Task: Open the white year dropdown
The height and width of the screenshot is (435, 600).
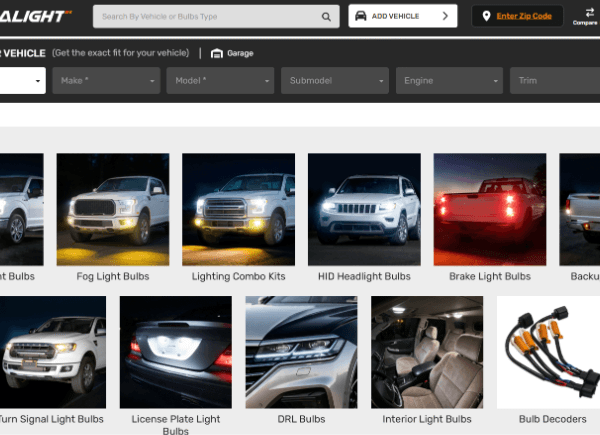Action: pos(23,81)
